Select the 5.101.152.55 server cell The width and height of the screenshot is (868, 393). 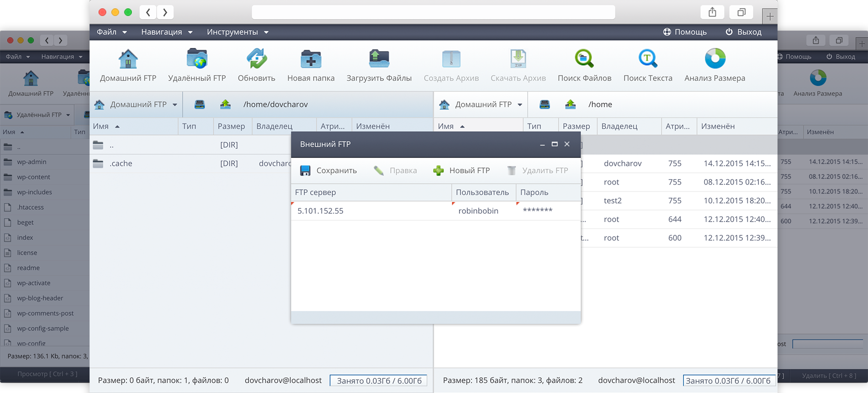point(371,211)
